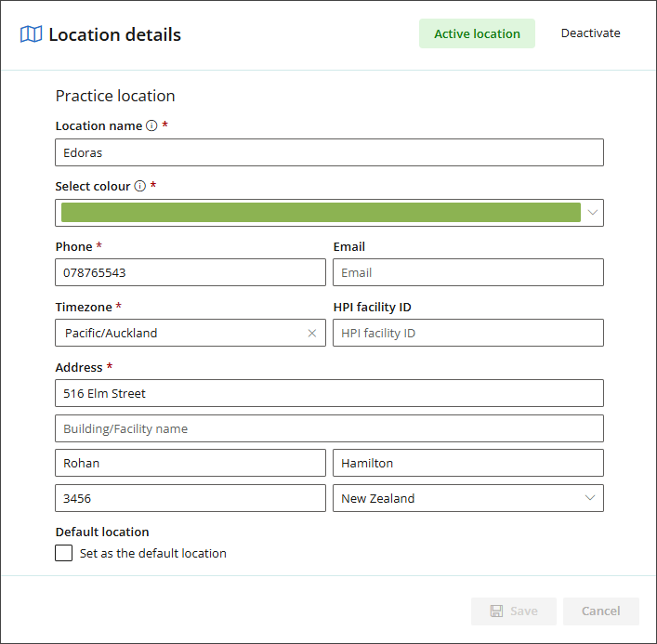The height and width of the screenshot is (644, 657).
Task: Expand the Select colour dropdown arrow
Action: [593, 213]
